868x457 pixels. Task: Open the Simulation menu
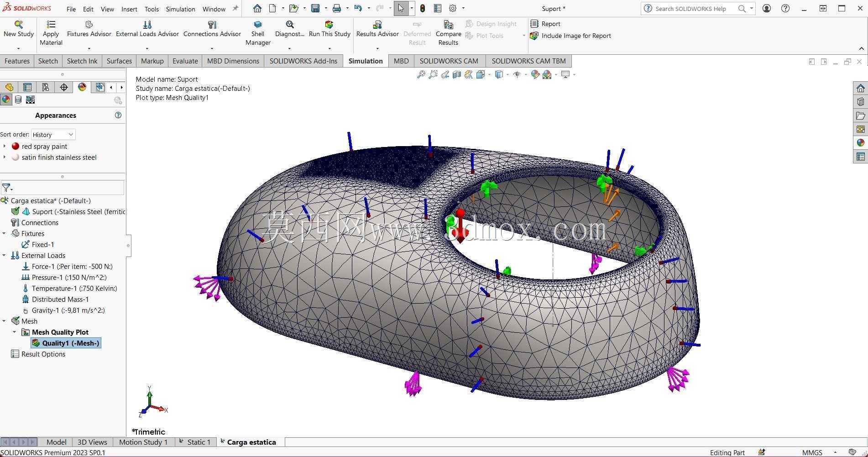click(180, 9)
